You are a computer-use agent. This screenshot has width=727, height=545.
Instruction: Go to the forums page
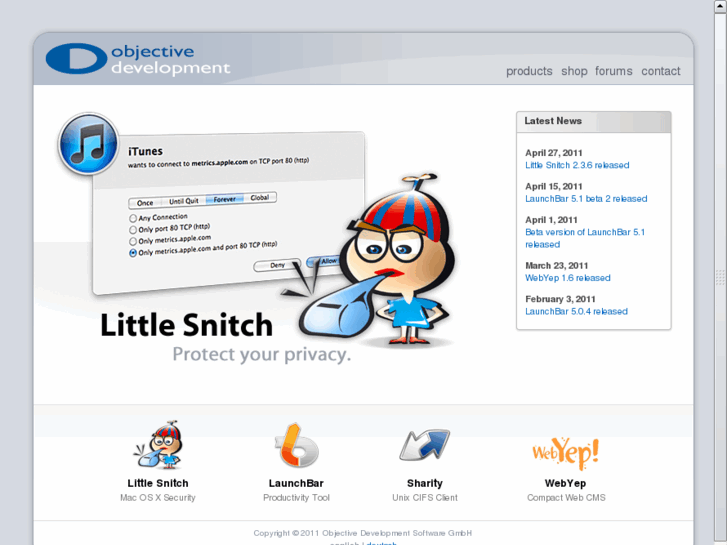613,71
